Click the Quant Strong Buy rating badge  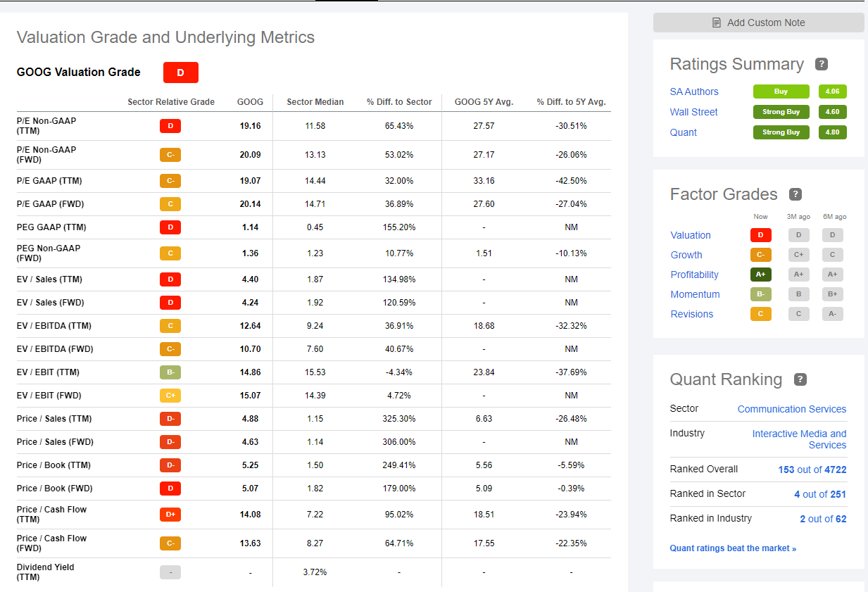[781, 132]
